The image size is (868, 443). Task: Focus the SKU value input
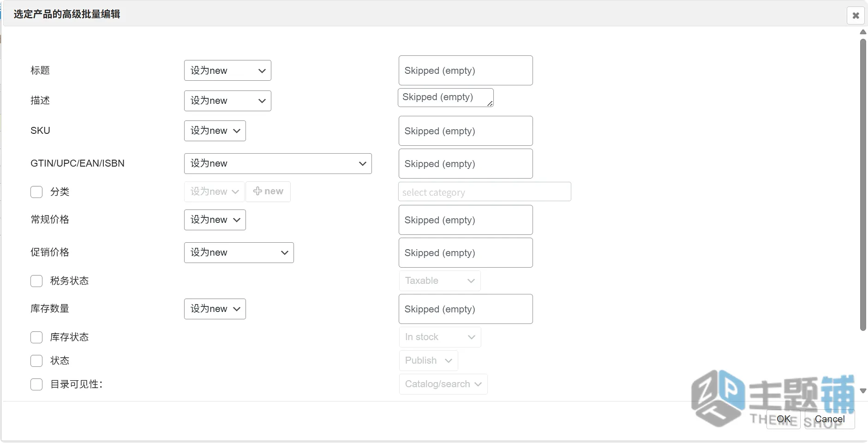[x=466, y=131]
